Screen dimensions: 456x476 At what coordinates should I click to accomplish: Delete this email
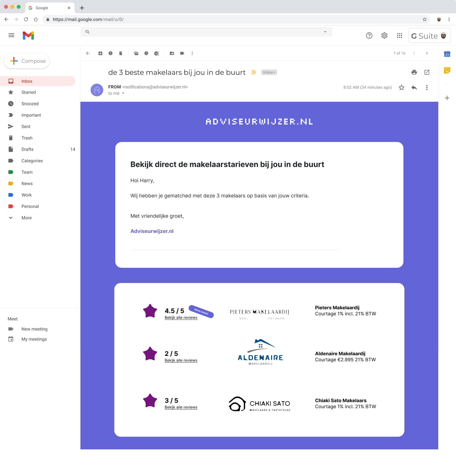[x=121, y=53]
